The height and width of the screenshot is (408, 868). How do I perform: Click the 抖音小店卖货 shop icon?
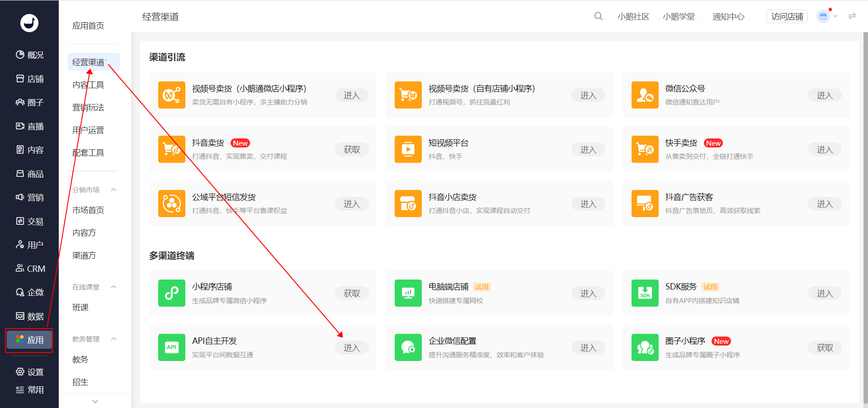tap(408, 204)
